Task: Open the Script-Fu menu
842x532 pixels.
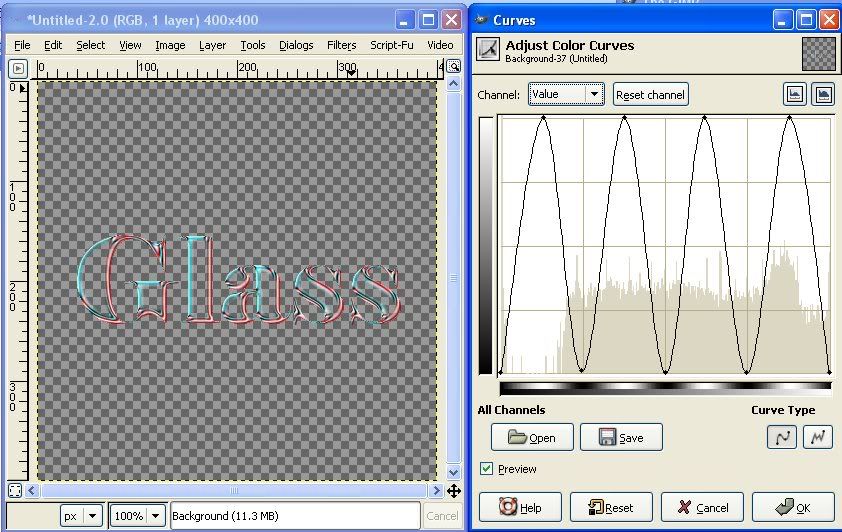Action: click(x=391, y=45)
